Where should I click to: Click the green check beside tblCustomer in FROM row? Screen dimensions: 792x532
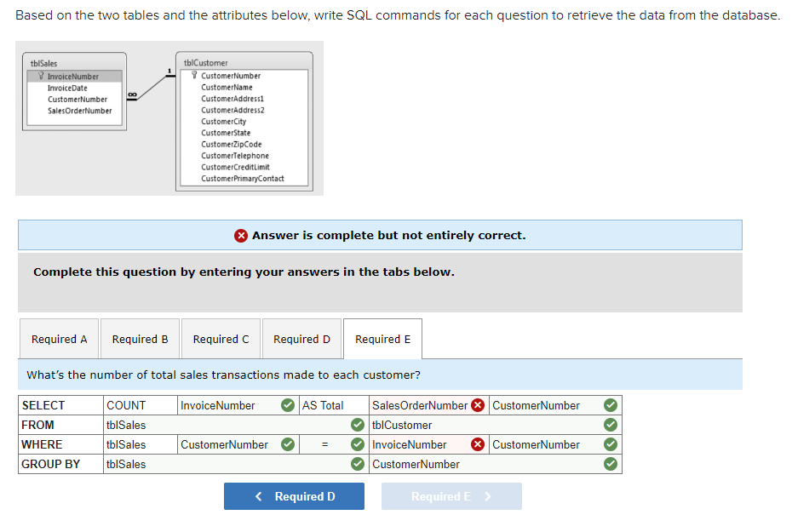(x=610, y=425)
